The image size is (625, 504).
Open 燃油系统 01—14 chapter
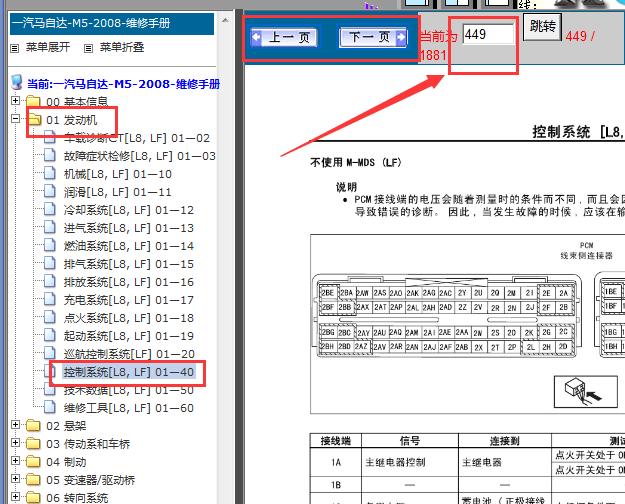coord(129,246)
